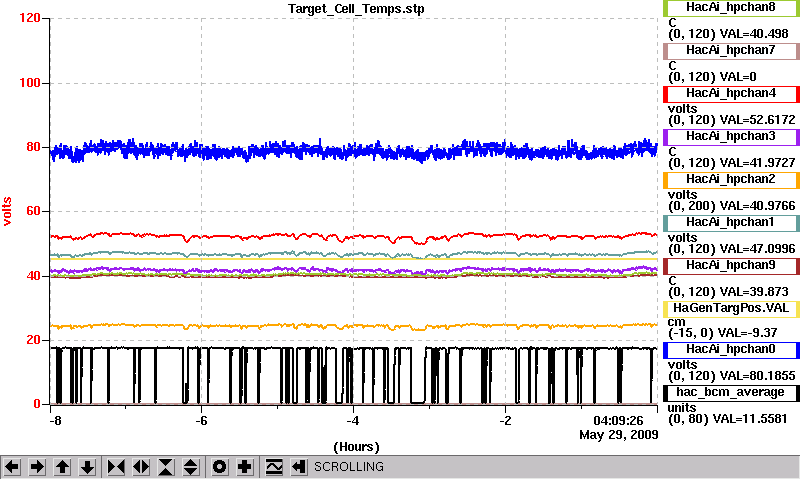This screenshot has width=800, height=479.
Task: Click the horizontal zoom-in converging triangles icon
Action: (x=116, y=467)
